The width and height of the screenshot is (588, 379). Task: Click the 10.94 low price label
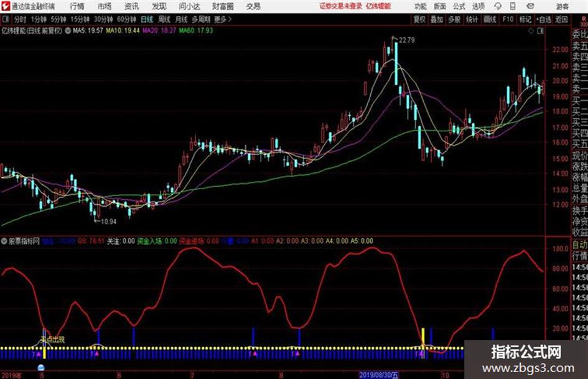tap(108, 222)
